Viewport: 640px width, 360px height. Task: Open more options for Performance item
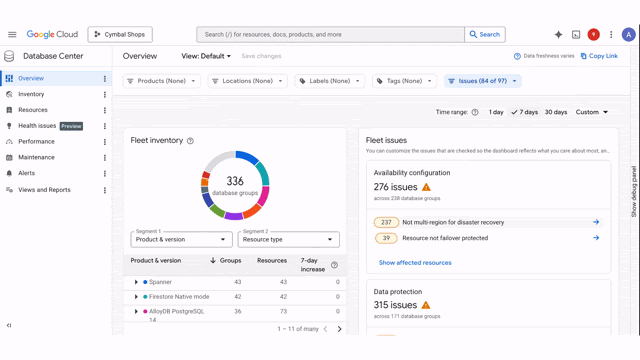[x=104, y=142]
